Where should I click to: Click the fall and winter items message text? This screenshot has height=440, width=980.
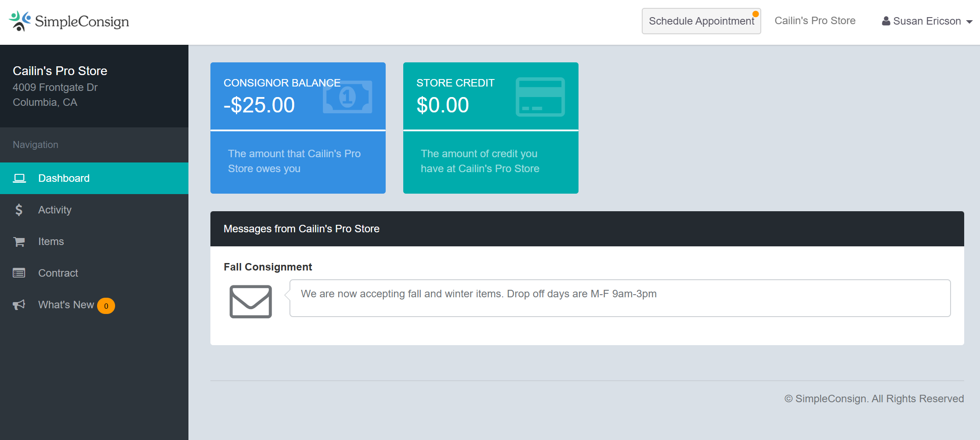[479, 294]
